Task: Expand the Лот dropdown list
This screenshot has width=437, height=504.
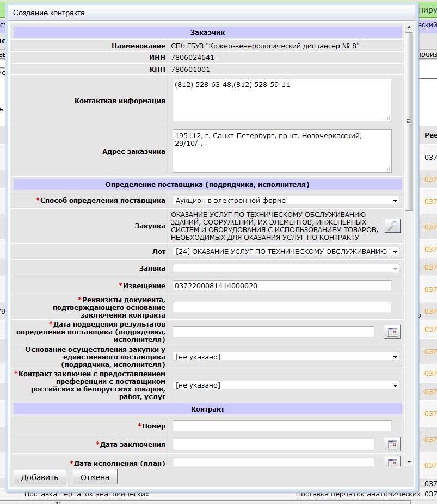Action: coord(286,251)
